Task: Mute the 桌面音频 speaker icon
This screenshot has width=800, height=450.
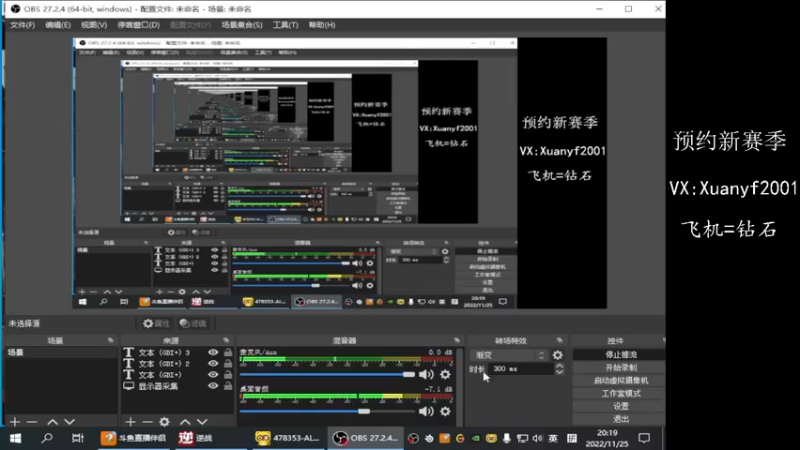Action: [x=426, y=411]
